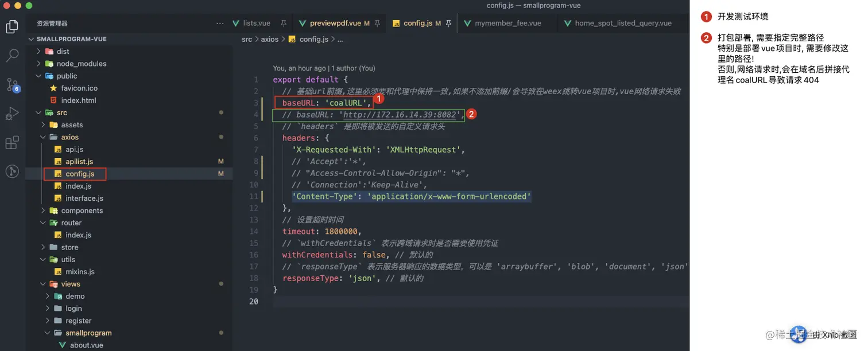Click the breadcrumb ellipsis after config.js
The image size is (868, 351).
point(340,40)
